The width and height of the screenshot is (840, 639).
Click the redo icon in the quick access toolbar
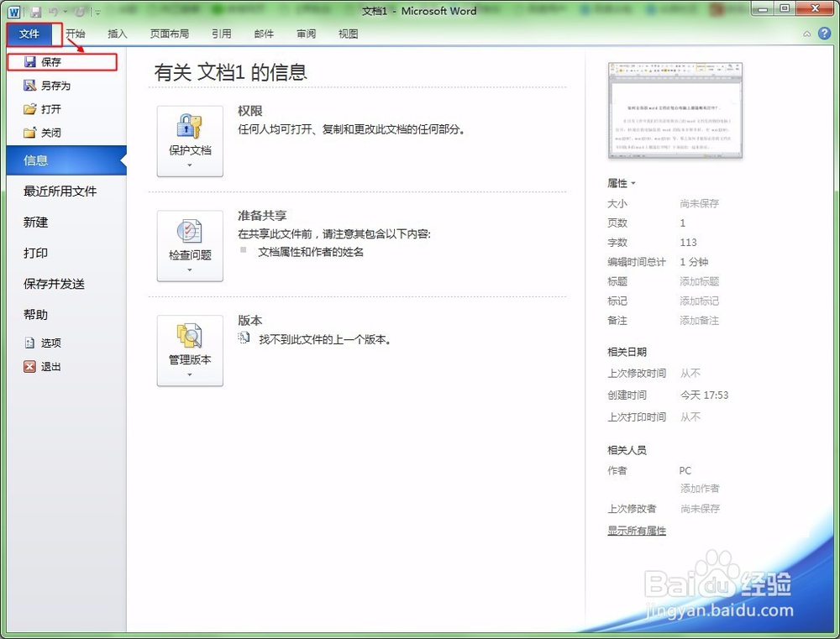tap(79, 12)
